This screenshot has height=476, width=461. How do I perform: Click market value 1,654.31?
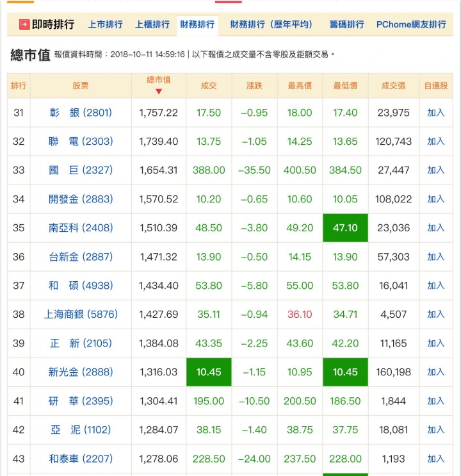(158, 170)
